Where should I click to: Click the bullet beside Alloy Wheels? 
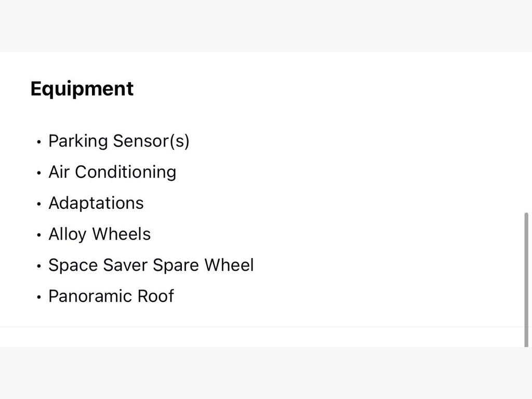point(38,235)
